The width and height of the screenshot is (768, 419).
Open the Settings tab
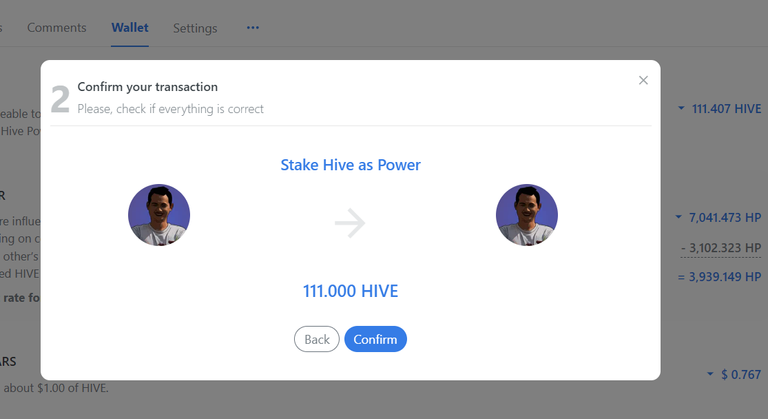[x=195, y=28]
